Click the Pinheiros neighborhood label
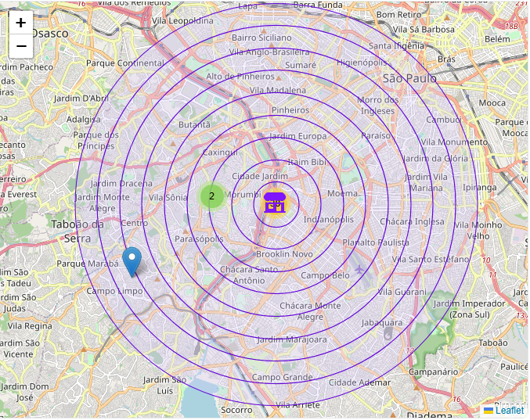Screen dimensions: 530x420 click(290, 110)
